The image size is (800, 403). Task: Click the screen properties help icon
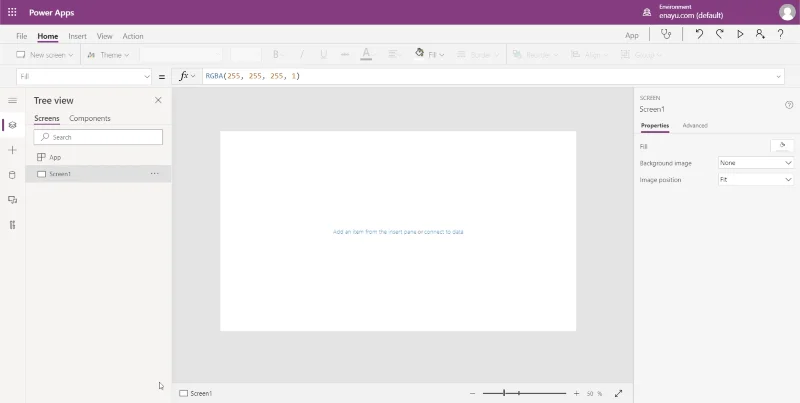(789, 105)
